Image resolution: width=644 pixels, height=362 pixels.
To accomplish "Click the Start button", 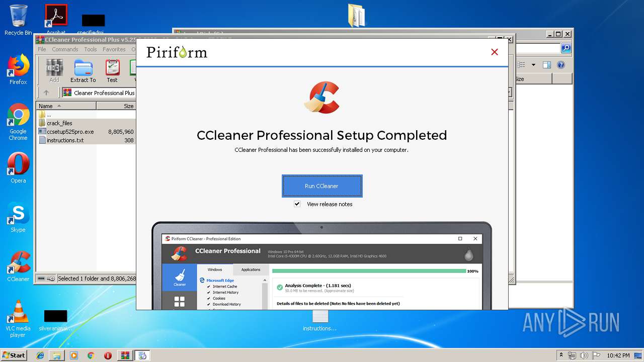I will [14, 355].
